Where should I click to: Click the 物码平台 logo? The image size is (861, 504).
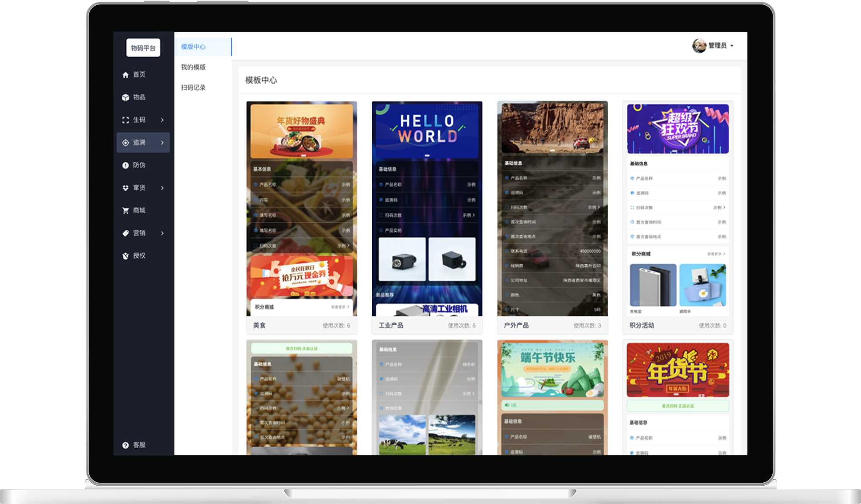(x=143, y=48)
